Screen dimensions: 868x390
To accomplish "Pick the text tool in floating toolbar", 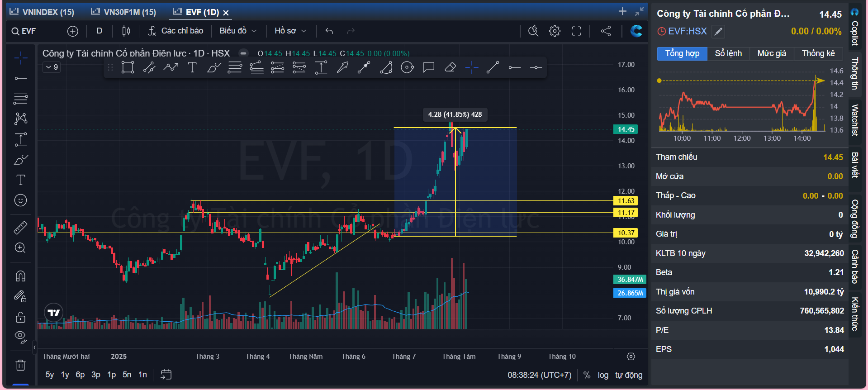I will pyautogui.click(x=192, y=68).
